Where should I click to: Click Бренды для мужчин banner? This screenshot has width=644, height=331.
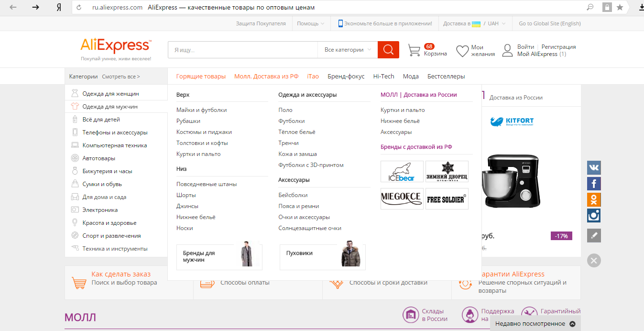coord(219,257)
